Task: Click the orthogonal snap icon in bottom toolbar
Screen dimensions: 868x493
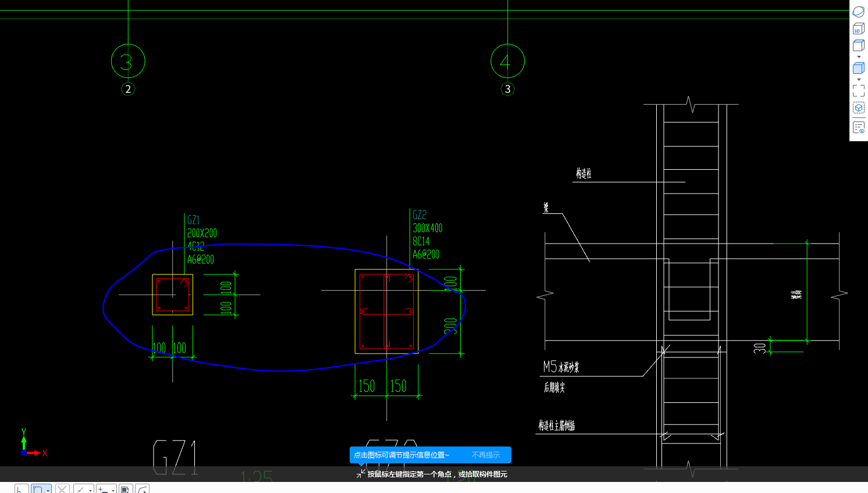Action: (x=21, y=489)
